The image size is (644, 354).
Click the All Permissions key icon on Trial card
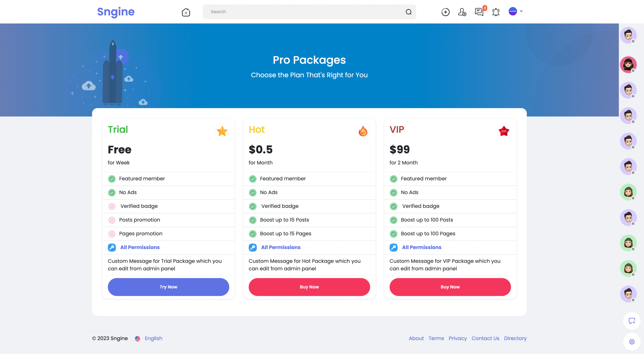[112, 247]
